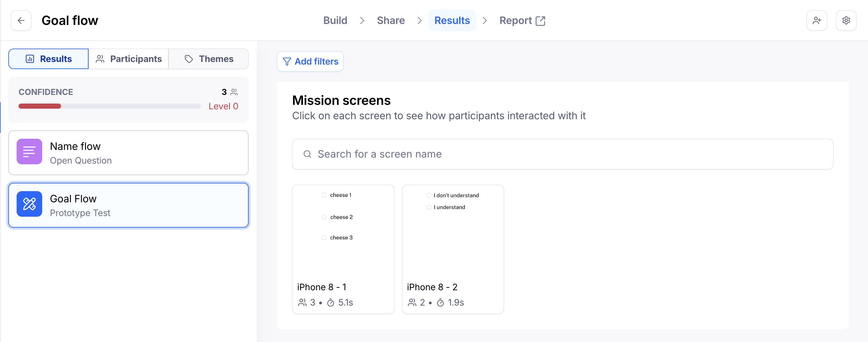Open the Add filters dropdown
Image resolution: width=868 pixels, height=342 pixels.
(310, 61)
